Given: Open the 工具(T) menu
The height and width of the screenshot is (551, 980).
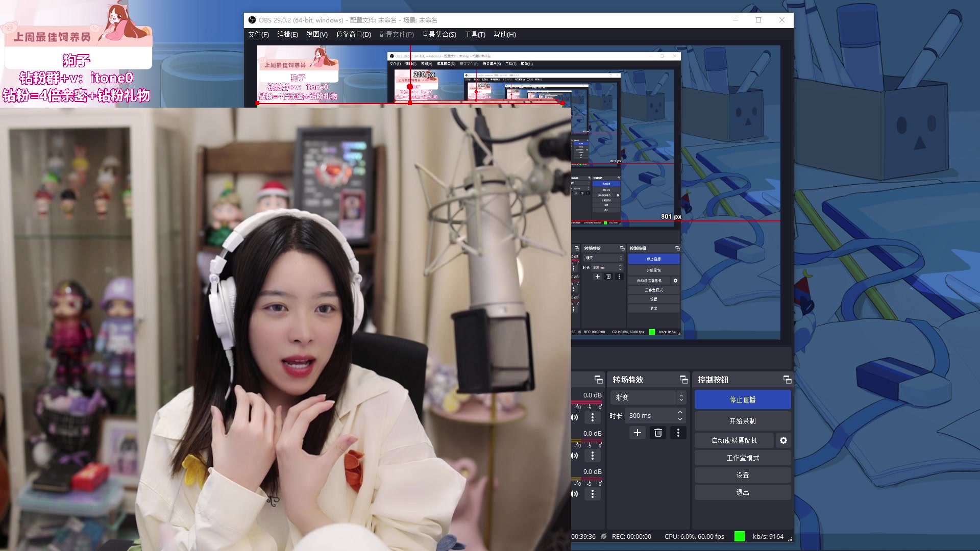Looking at the screenshot, I should (x=475, y=34).
